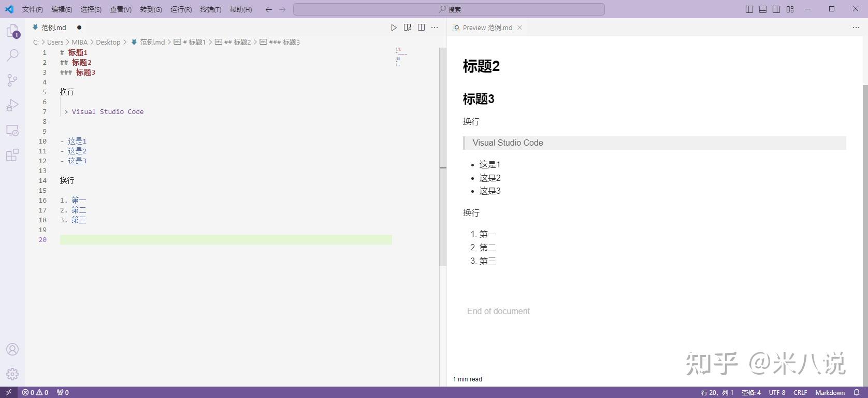This screenshot has width=868, height=398.
Task: Open the 文件(F) menu
Action: click(x=33, y=9)
